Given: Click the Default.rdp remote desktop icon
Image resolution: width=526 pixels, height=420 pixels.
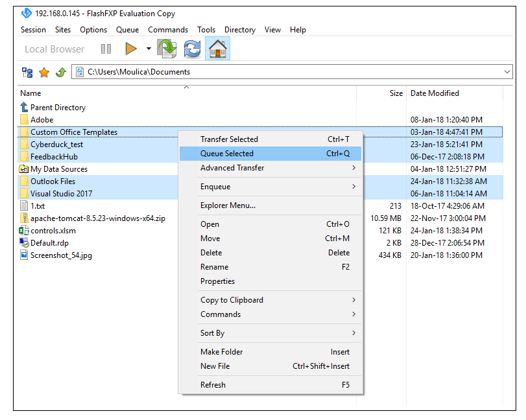Looking at the screenshot, I should click(24, 242).
